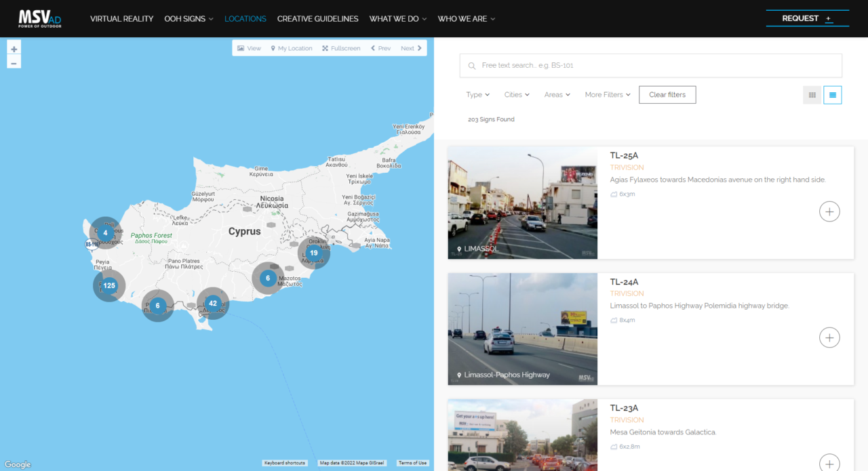Screen dimensions: 868x471
Task: Expand the Cities filter dropdown
Action: tap(517, 95)
